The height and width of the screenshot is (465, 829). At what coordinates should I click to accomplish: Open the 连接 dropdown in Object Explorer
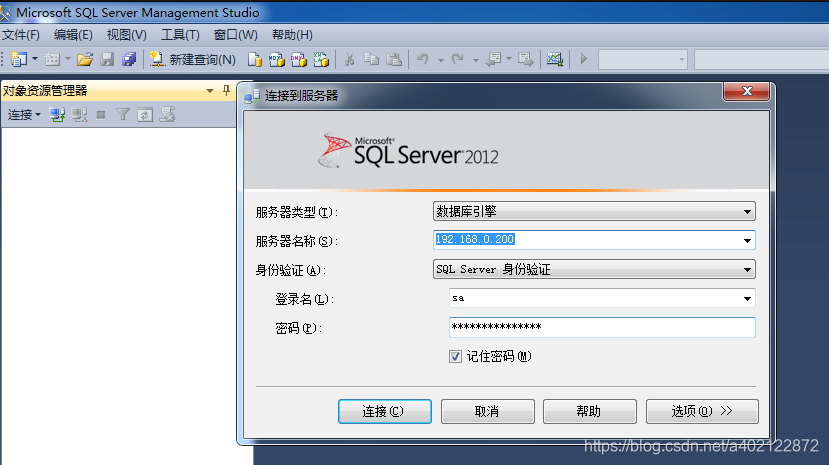coord(24,115)
